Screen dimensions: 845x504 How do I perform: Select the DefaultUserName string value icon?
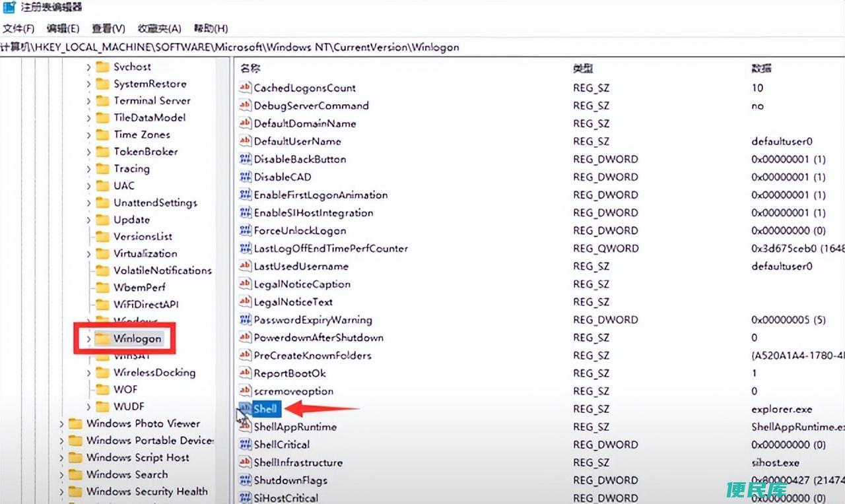(245, 141)
